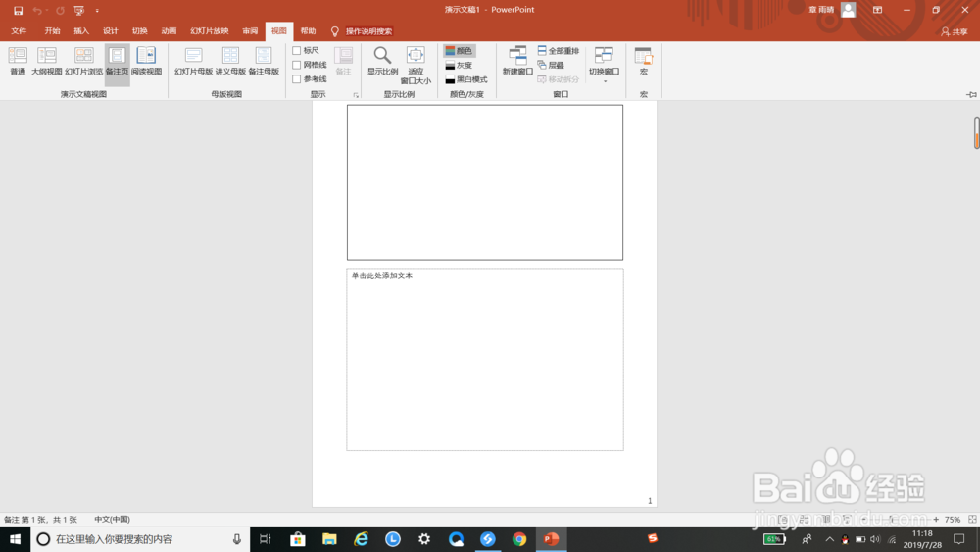This screenshot has height=552, width=980.
Task: Click 单击此处添加文本 notes text box
Action: tap(485, 360)
